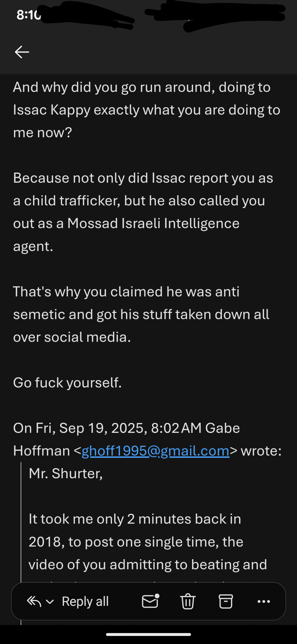The width and height of the screenshot is (297, 644).
Task: Tap the home indicator bar
Action: pyautogui.click(x=148, y=634)
